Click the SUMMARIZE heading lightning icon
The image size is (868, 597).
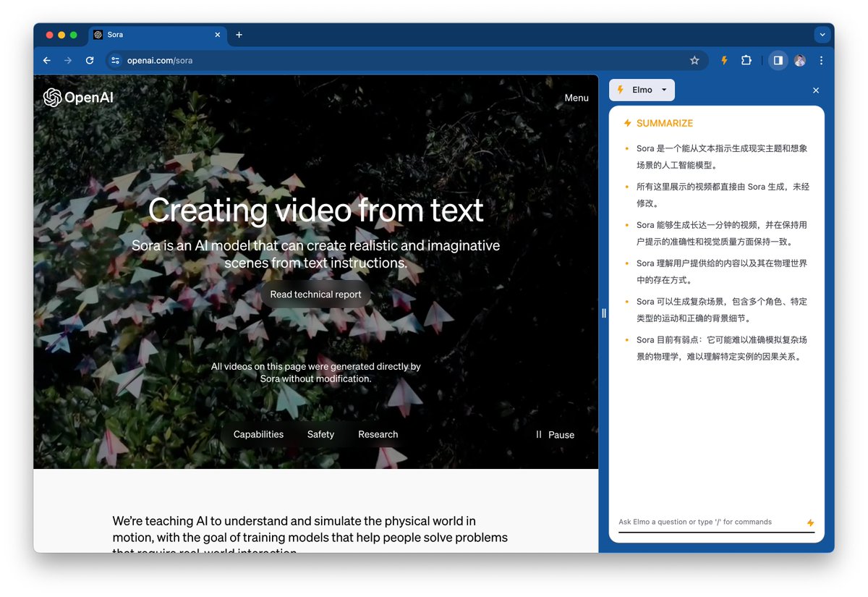point(628,124)
